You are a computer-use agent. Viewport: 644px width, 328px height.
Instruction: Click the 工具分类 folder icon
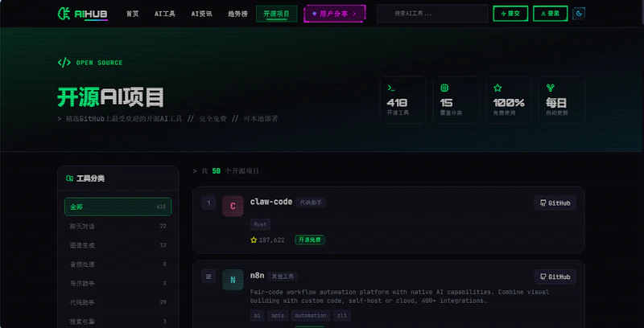tap(70, 178)
